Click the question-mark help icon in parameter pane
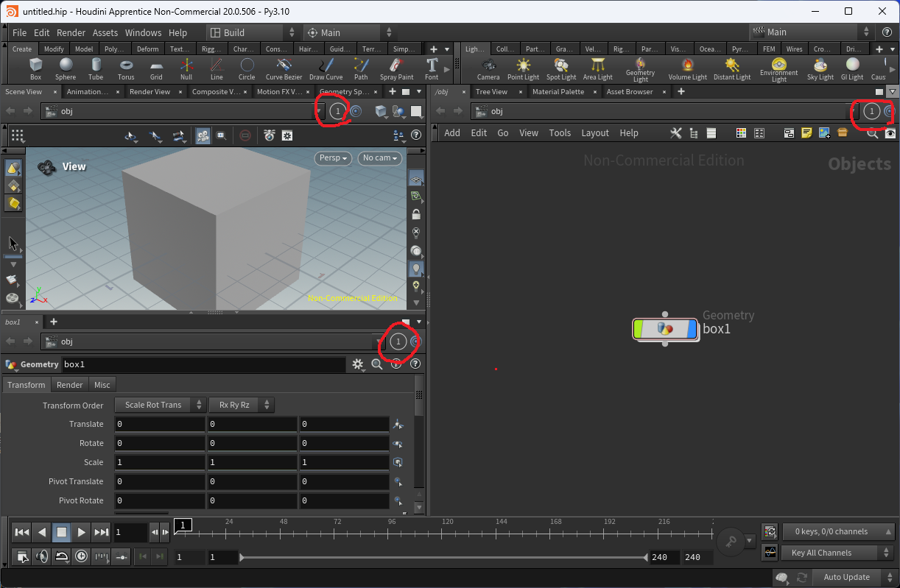This screenshot has width=900, height=588. [415, 364]
